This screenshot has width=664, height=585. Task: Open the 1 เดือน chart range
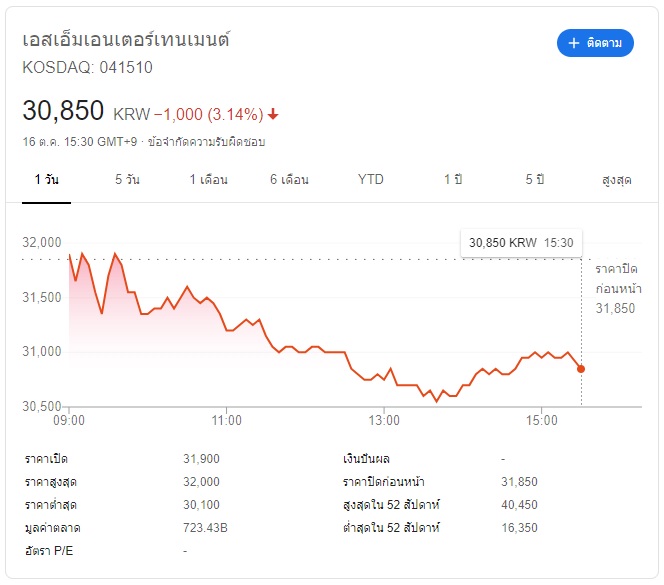coord(208,180)
